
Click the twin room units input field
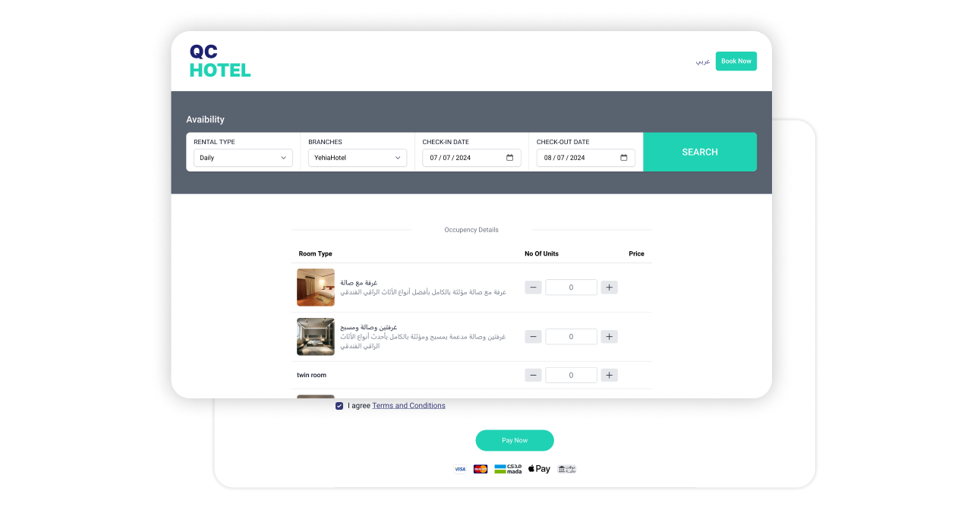pyautogui.click(x=571, y=375)
